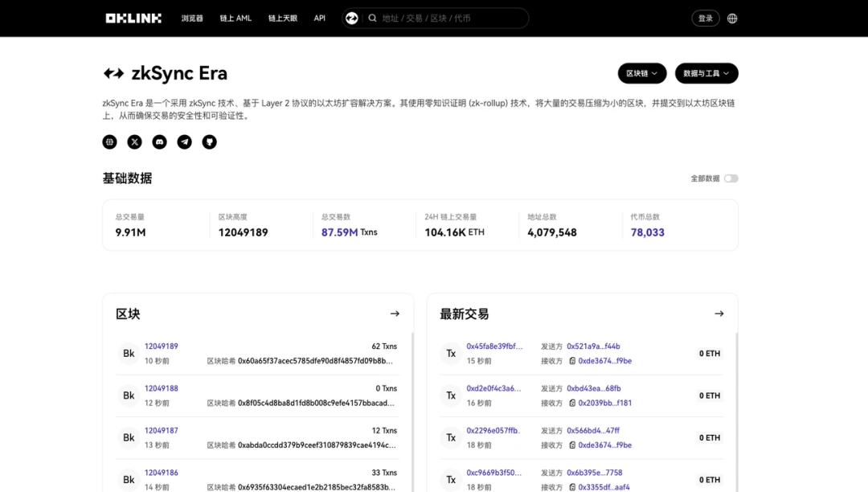Open the Discord social icon
The width and height of the screenshot is (868, 492).
[160, 142]
